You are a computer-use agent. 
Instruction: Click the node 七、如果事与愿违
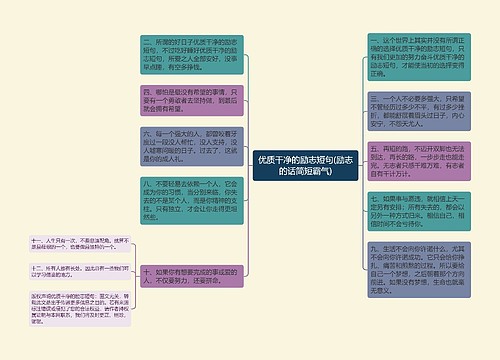click(419, 211)
